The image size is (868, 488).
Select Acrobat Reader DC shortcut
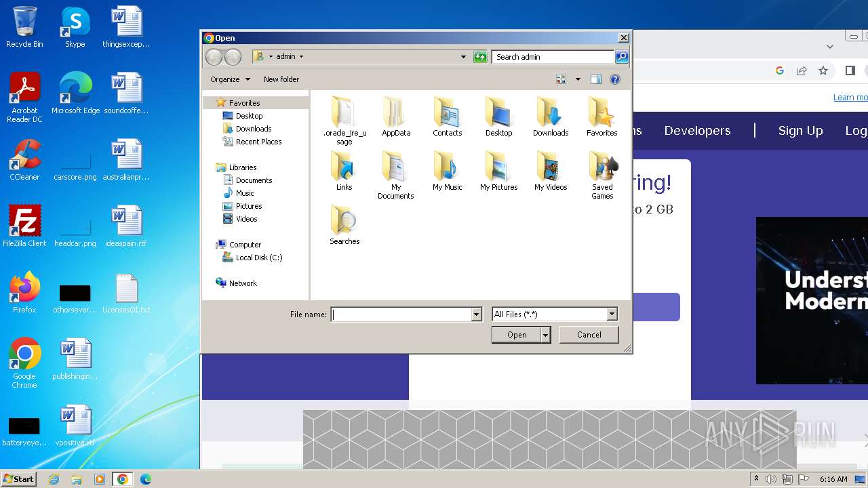pyautogui.click(x=24, y=98)
